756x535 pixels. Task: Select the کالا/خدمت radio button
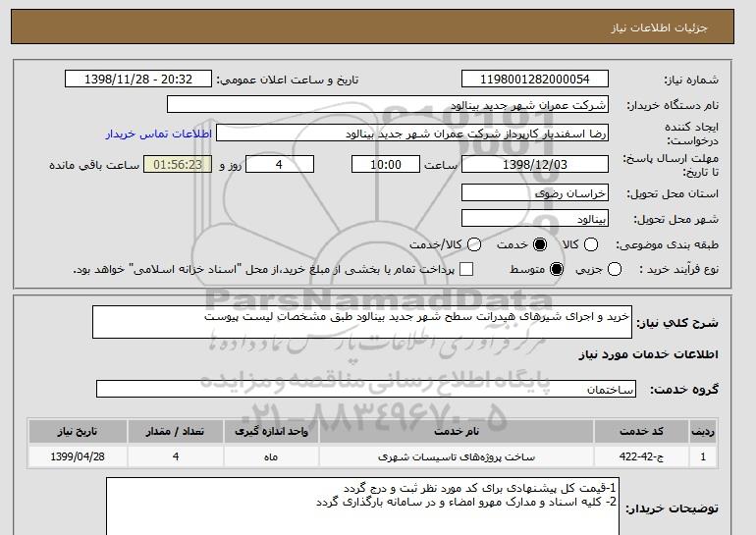pyautogui.click(x=474, y=244)
